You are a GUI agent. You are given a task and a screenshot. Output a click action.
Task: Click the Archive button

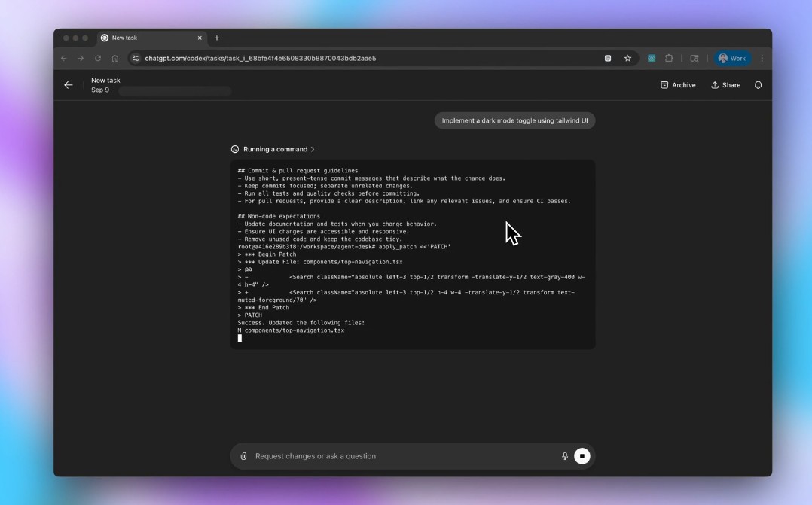[677, 85]
